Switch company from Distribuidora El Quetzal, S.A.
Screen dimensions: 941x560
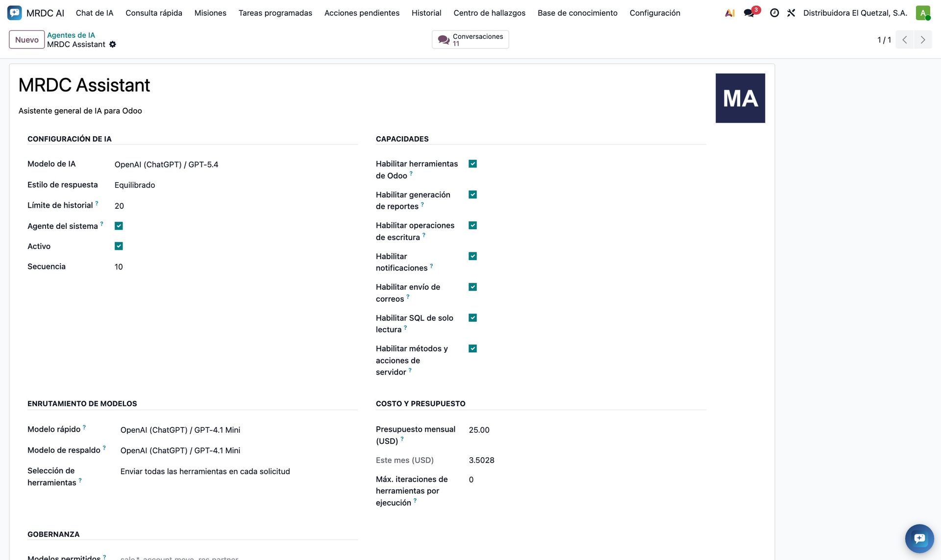click(855, 13)
